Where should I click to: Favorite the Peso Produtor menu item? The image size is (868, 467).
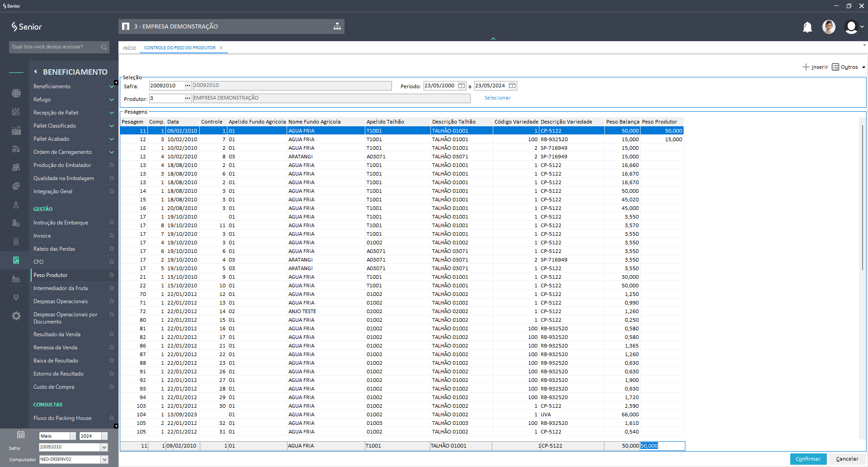tap(111, 275)
